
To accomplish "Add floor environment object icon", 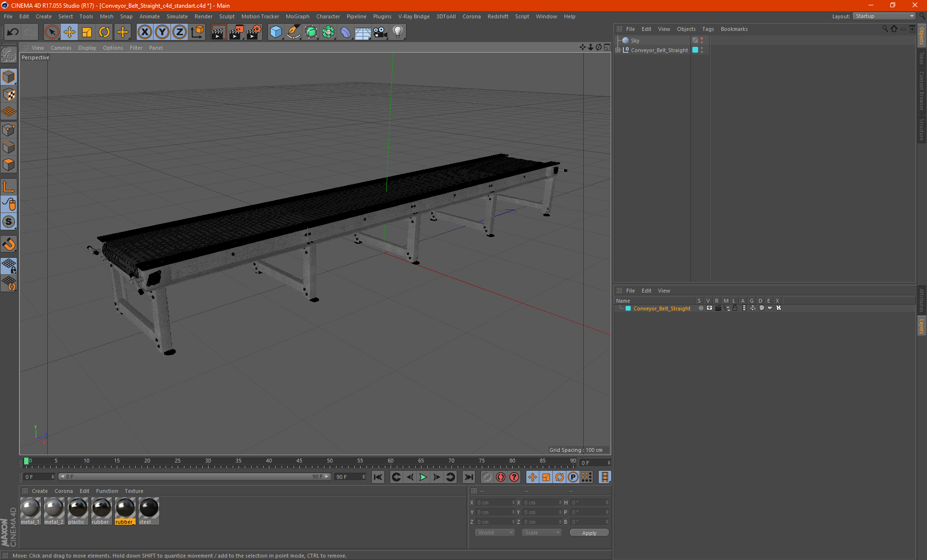I will 363,32.
